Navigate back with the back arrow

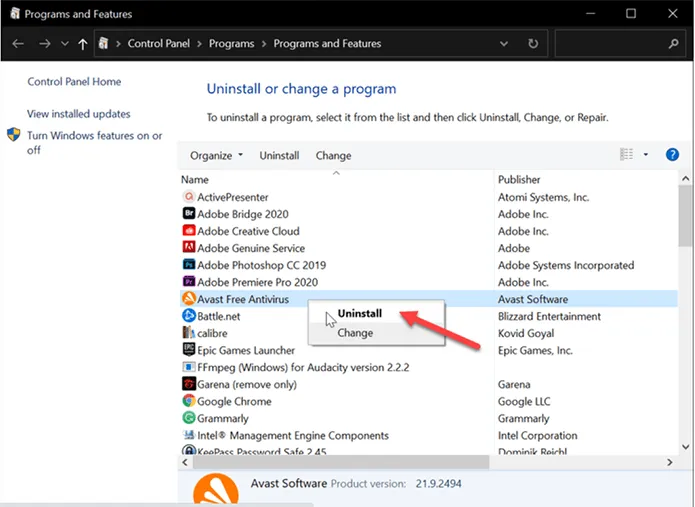coord(18,44)
